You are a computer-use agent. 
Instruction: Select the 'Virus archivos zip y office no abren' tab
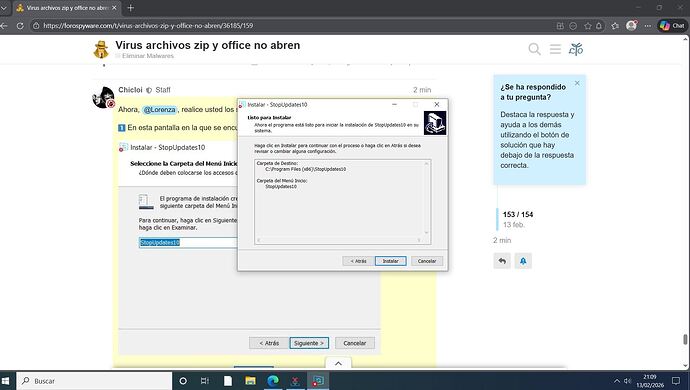point(66,8)
